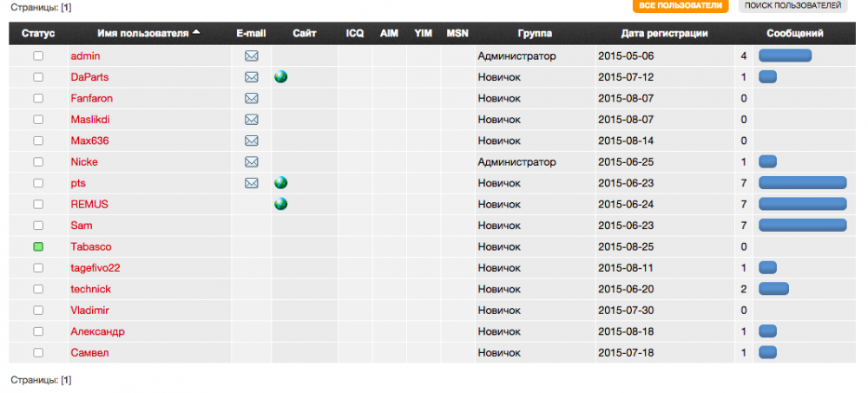Open the technick user profile link
The height and width of the screenshot is (393, 868).
(90, 289)
